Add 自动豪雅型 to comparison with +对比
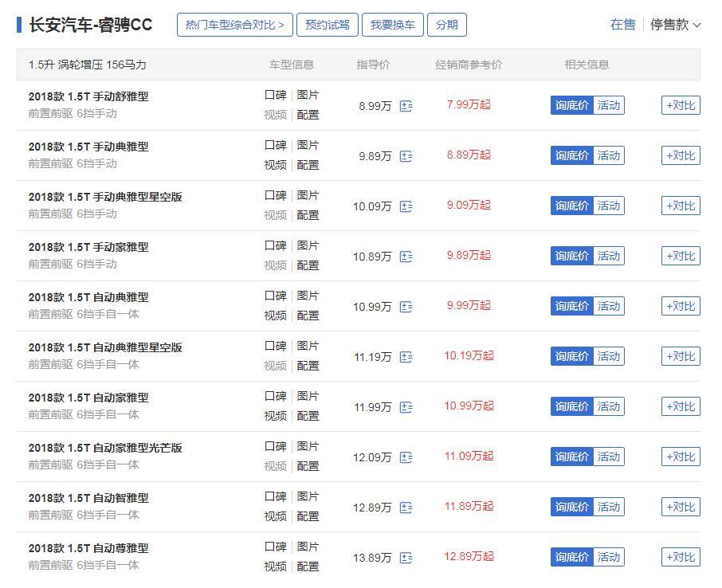The width and height of the screenshot is (722, 588). pos(681,406)
